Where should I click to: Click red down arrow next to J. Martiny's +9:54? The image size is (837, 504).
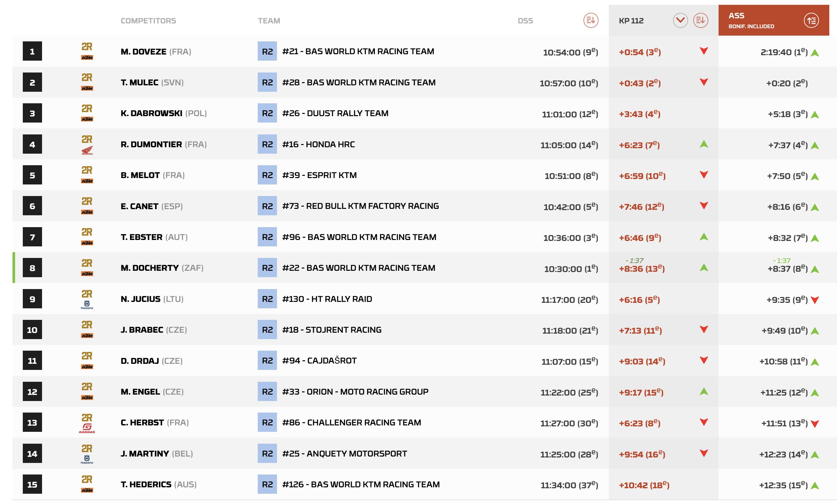(704, 453)
